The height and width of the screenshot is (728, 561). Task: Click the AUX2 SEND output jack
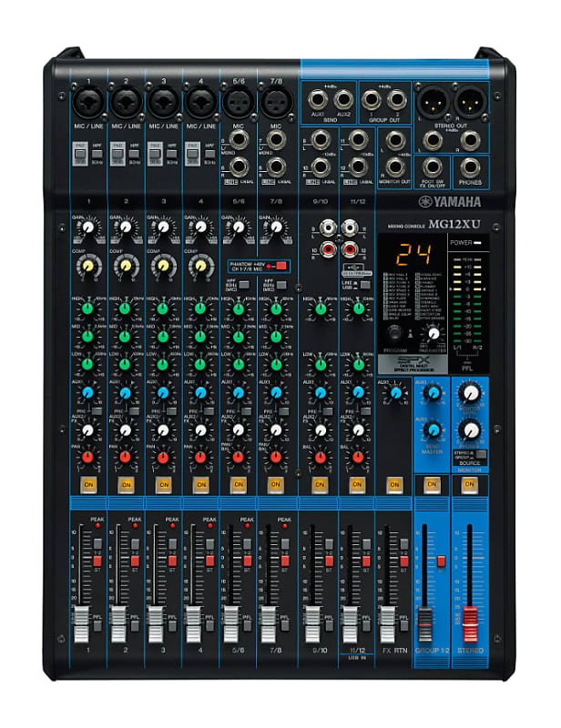(343, 99)
